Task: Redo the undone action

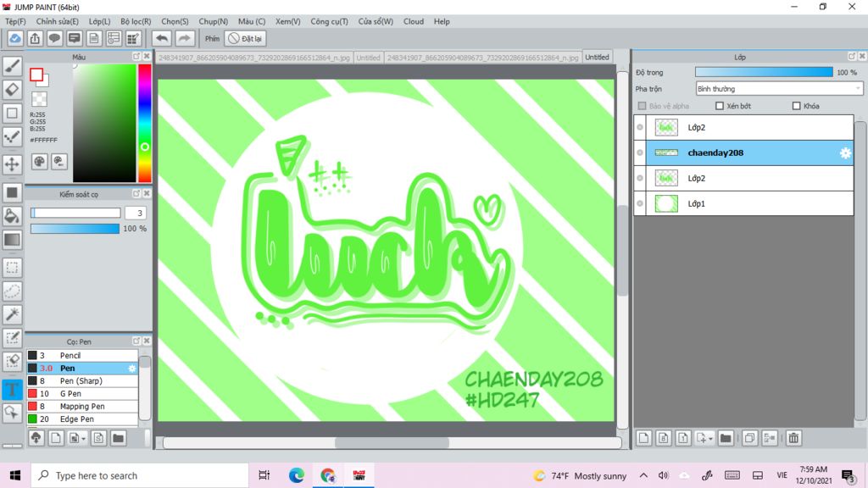Action: point(184,38)
